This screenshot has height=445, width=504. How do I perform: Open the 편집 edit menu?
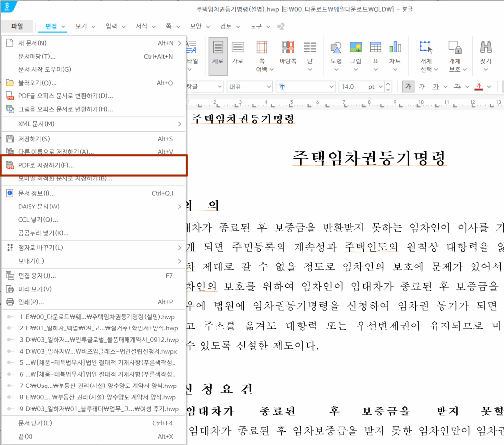[x=51, y=26]
